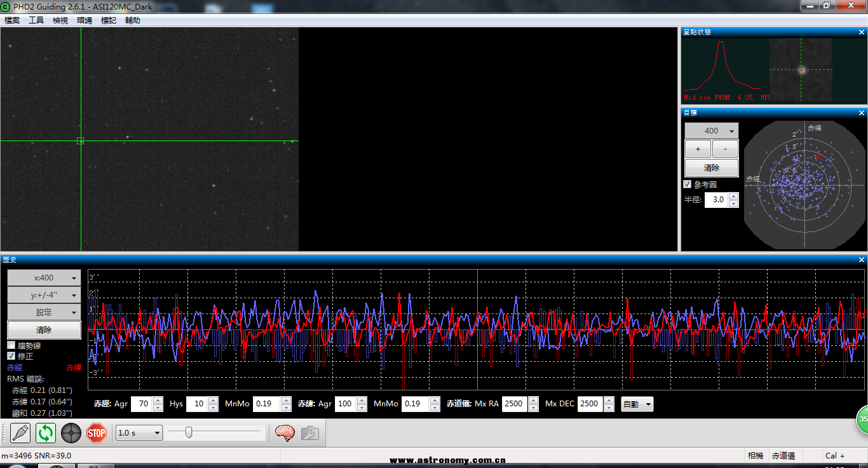Increase Mx RA value with up arrow
Image resolution: width=868 pixels, height=468 pixels.
(533, 400)
